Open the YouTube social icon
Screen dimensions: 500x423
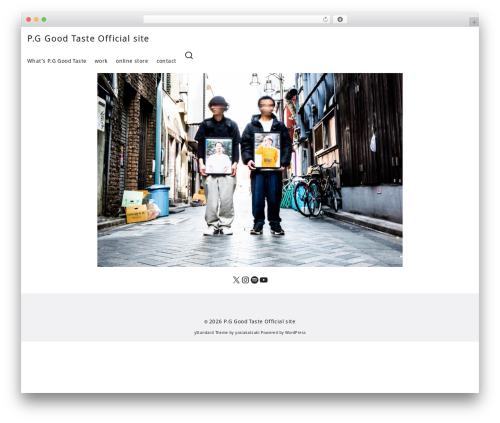click(x=264, y=280)
